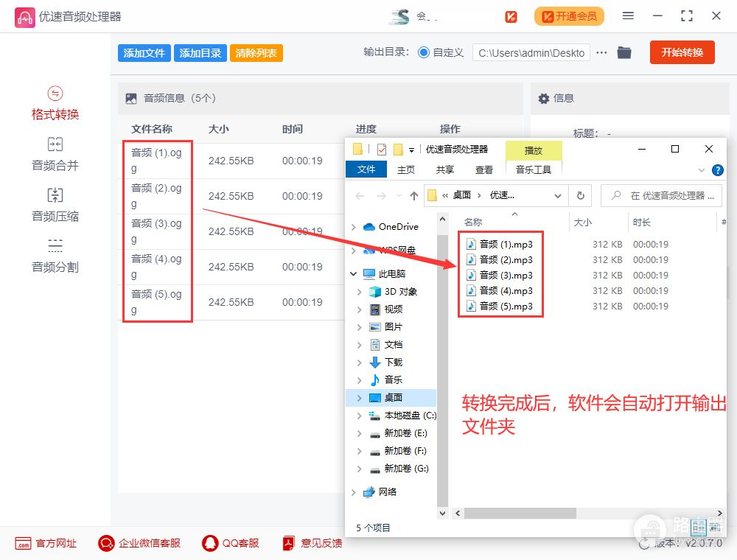Image resolution: width=737 pixels, height=560 pixels.
Task: Select the 自定义 output directory radio button
Action: click(424, 52)
